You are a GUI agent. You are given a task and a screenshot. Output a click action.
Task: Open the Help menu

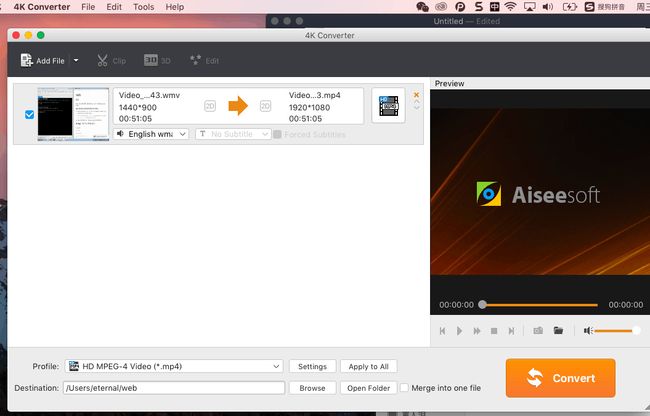tap(175, 7)
